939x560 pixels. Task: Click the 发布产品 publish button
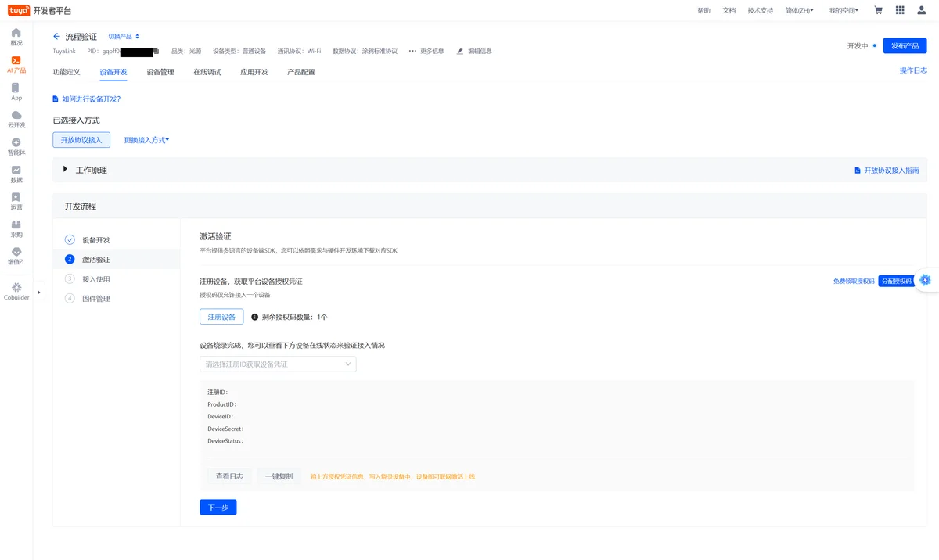pyautogui.click(x=905, y=45)
